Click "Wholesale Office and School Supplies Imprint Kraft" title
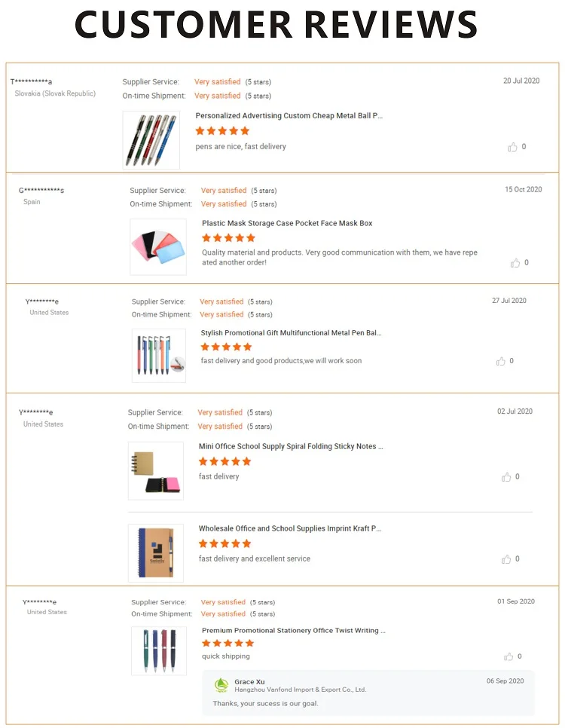 tap(289, 529)
